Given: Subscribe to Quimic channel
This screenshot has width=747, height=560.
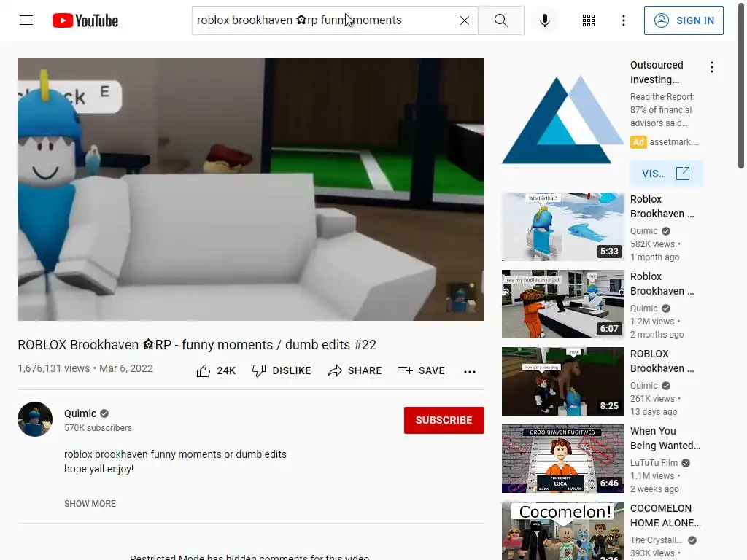Looking at the screenshot, I should (444, 420).
